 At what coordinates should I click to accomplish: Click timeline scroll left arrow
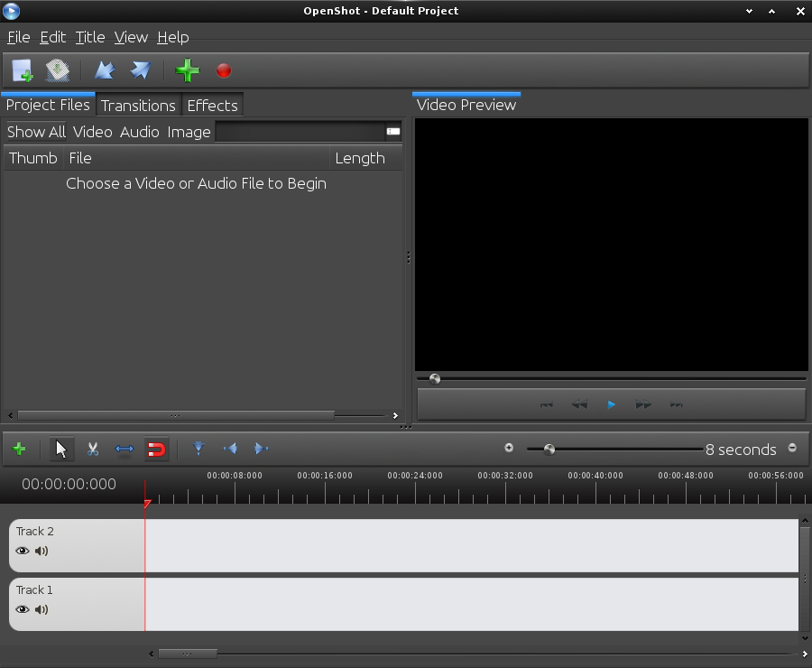pos(152,654)
